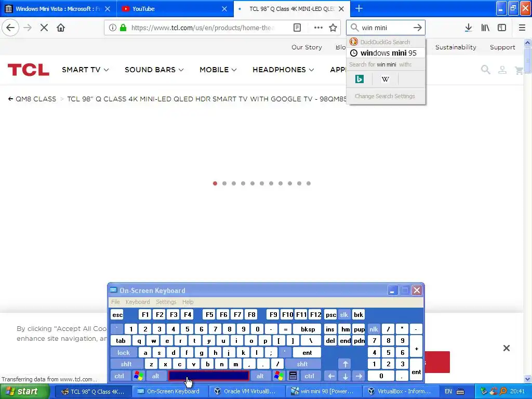
Task: Select the last carousel dot
Action: coord(309,183)
